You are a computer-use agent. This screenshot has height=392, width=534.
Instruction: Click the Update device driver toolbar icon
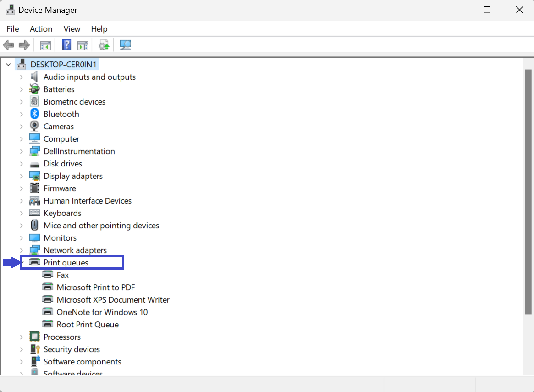point(104,45)
